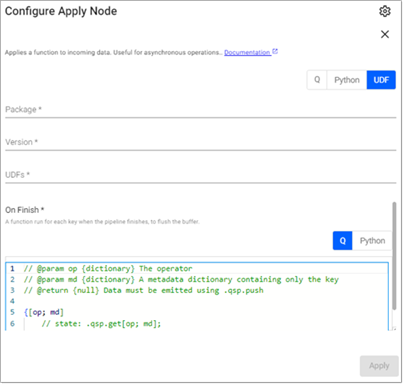Open the Documentation link
The width and height of the screenshot is (404, 385).
coord(247,52)
